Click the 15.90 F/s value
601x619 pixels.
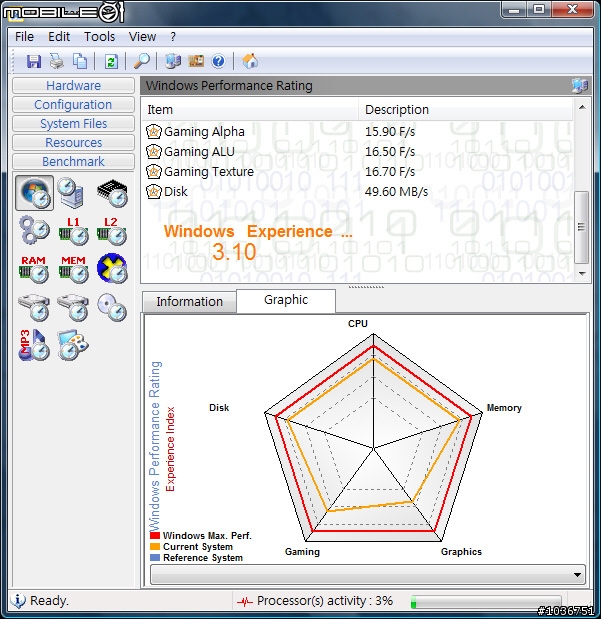click(390, 131)
